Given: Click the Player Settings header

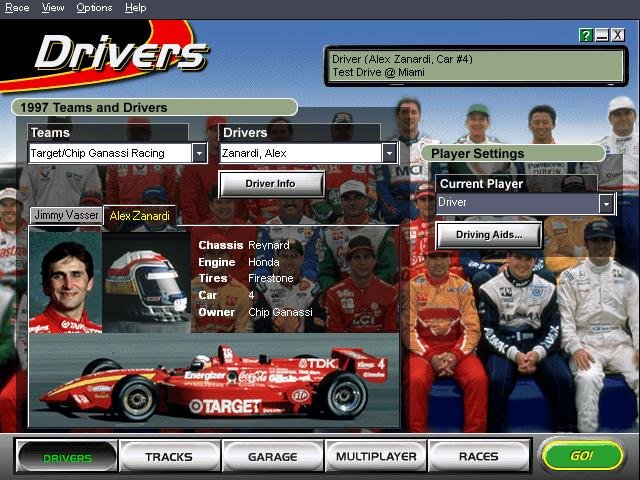Looking at the screenshot, I should [513, 154].
